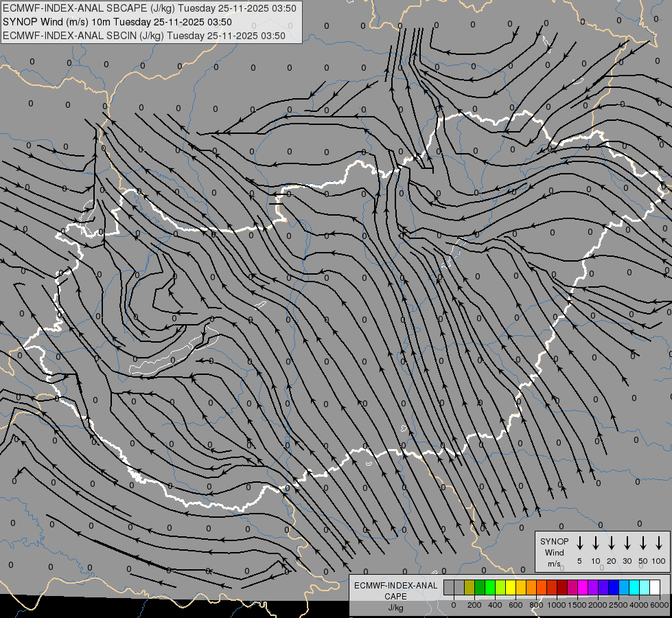Screen dimensions: 672x618
Task: Pick the bright green CAPE swatch
Action: pyautogui.click(x=490, y=587)
